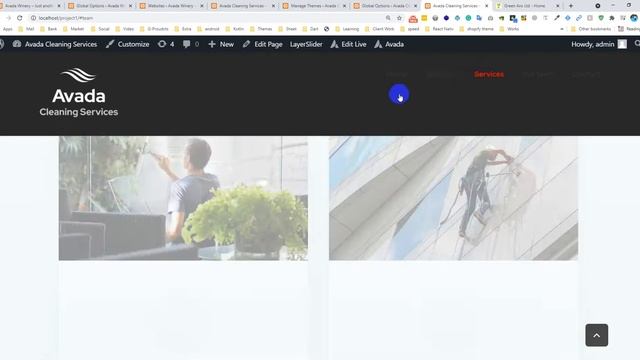Click the admin user avatar
Image resolution: width=640 pixels, height=360 pixels.
pyautogui.click(x=622, y=44)
